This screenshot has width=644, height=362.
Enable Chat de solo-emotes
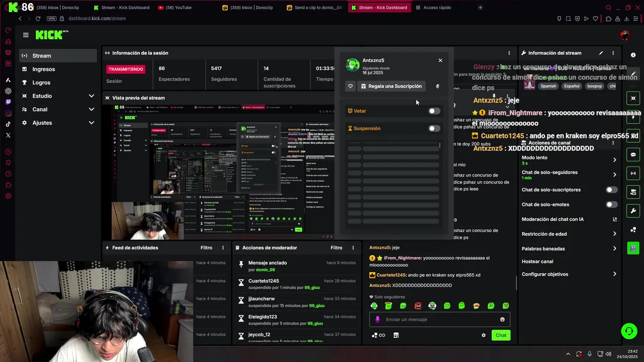pos(611,205)
